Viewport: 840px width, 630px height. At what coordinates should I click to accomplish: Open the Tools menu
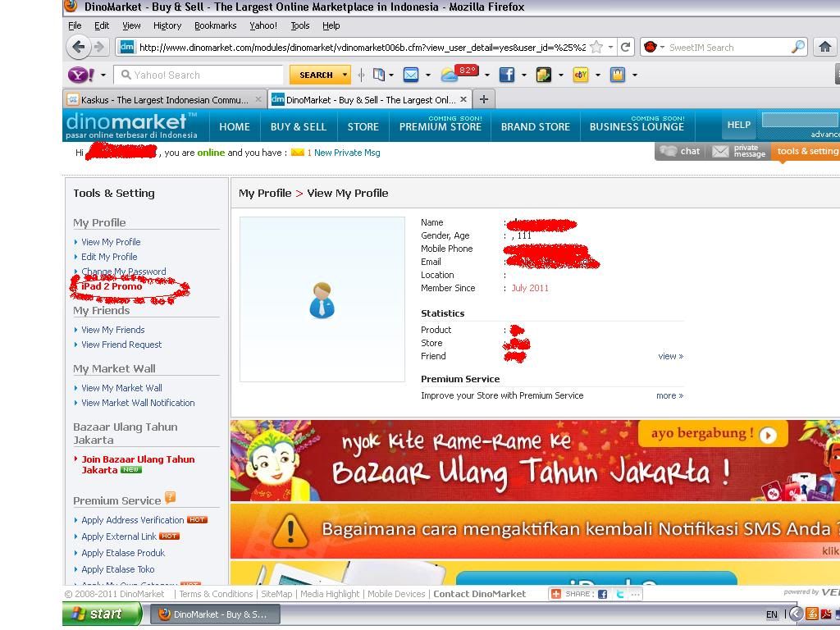coord(300,25)
